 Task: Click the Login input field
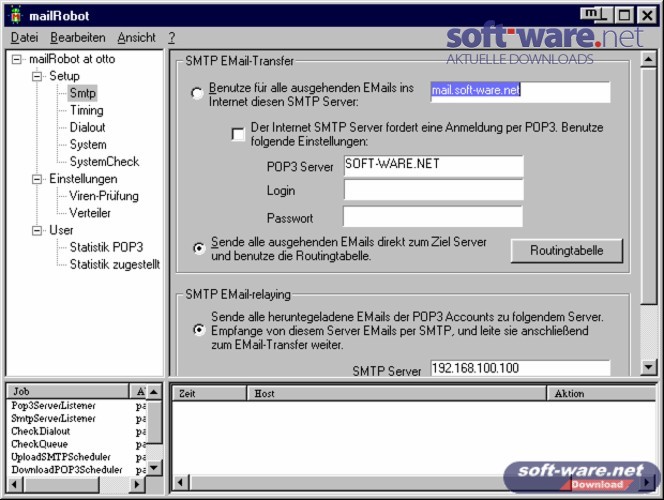point(434,190)
